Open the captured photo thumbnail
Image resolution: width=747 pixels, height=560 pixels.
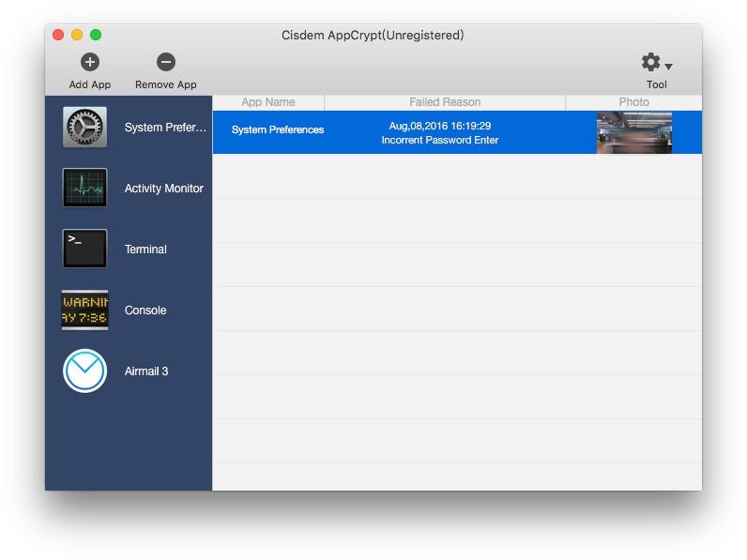pyautogui.click(x=634, y=133)
